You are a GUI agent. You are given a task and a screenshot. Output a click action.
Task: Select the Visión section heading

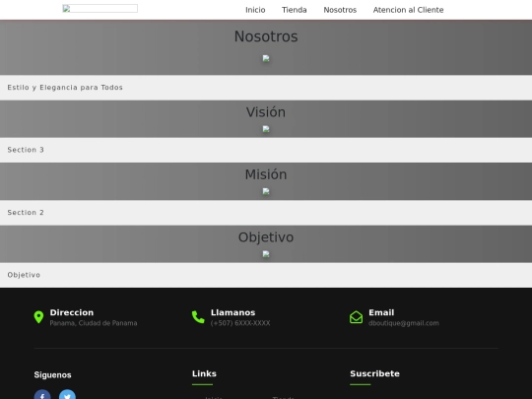pos(266,112)
